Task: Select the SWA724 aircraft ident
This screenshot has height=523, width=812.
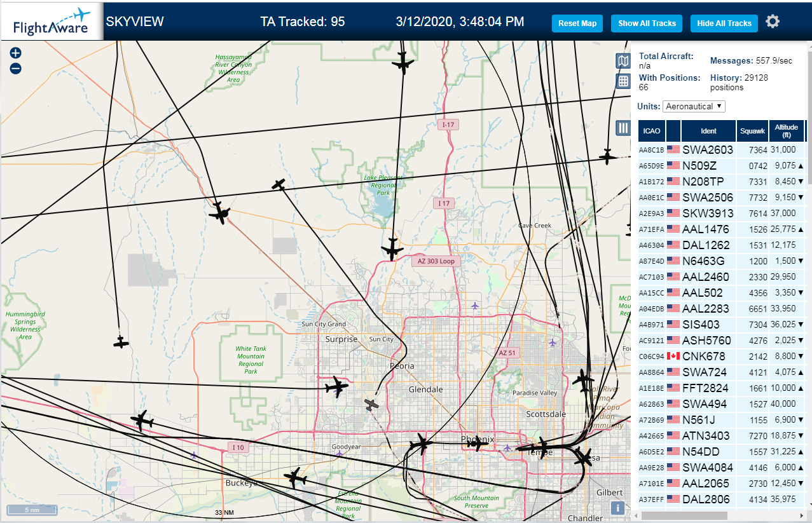Action: point(704,372)
